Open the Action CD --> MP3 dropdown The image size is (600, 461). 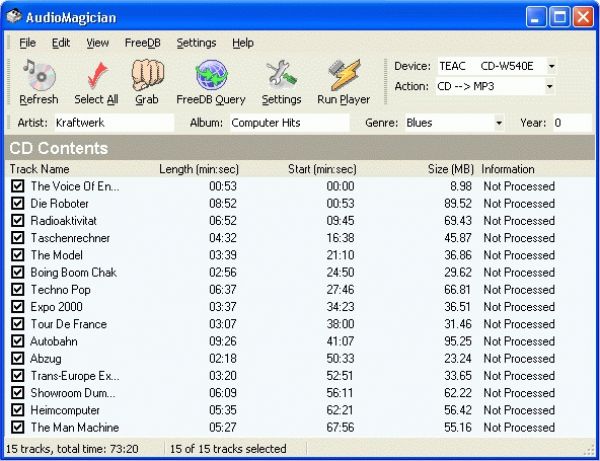550,86
